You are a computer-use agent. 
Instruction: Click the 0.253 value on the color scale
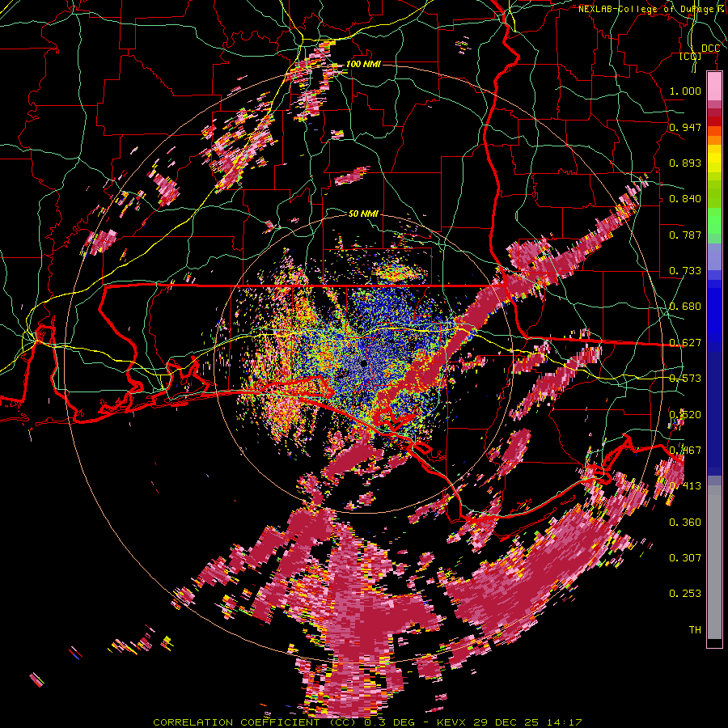click(685, 594)
